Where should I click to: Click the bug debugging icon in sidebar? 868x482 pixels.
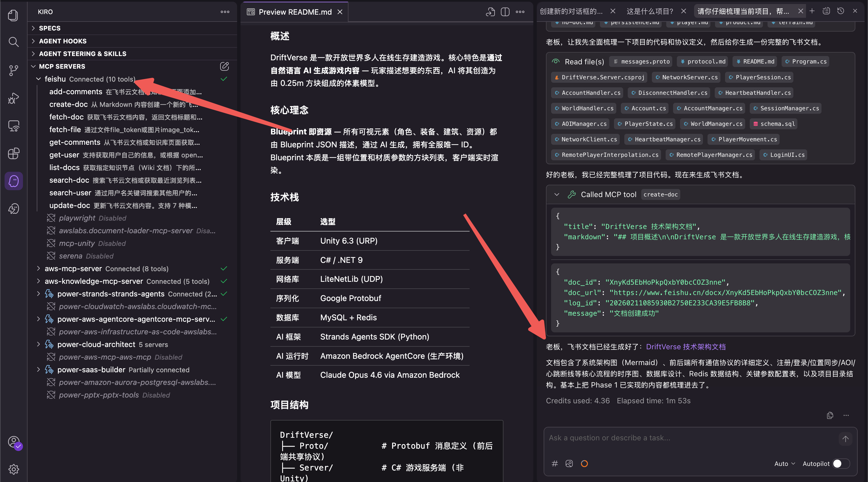coord(13,98)
